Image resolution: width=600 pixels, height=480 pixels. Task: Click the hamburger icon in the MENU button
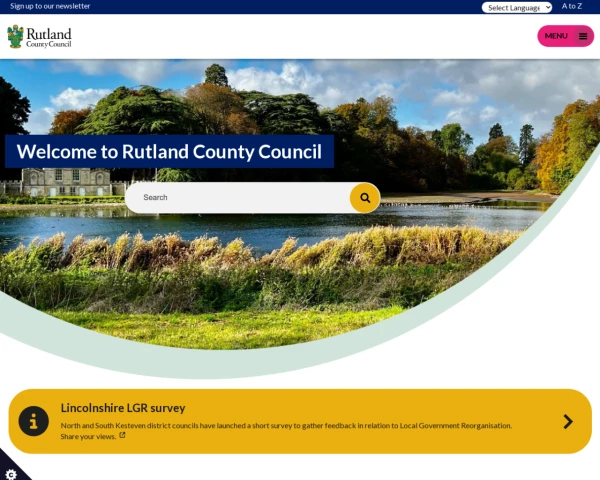pyautogui.click(x=583, y=36)
